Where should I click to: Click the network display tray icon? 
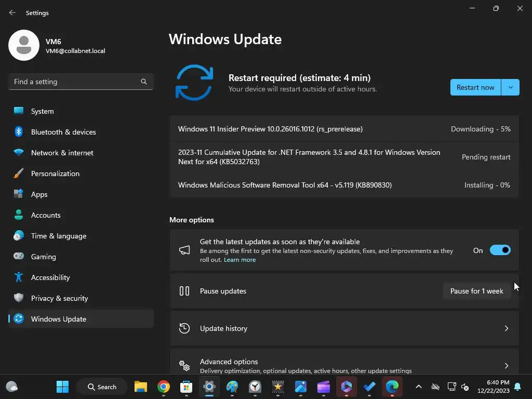[x=451, y=387]
